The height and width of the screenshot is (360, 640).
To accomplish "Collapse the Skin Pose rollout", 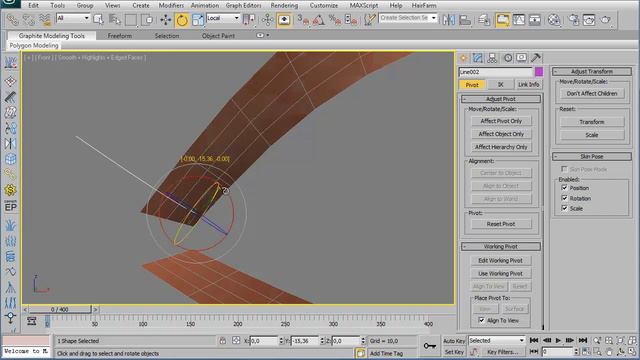I will point(592,156).
